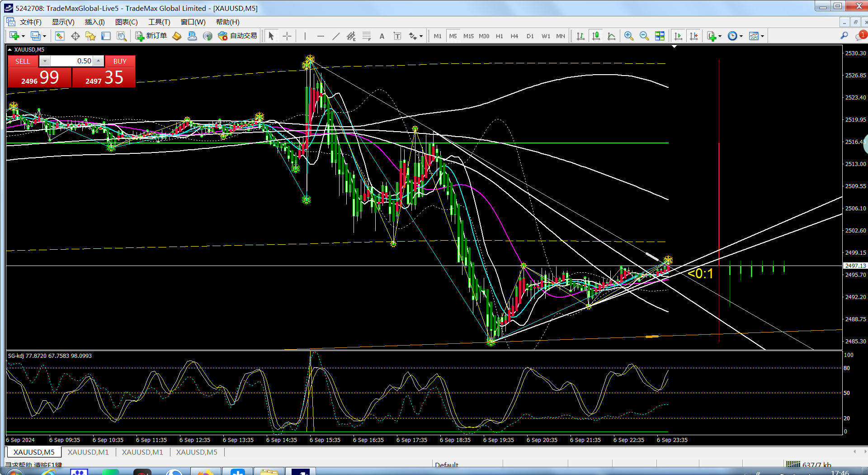Click the red SELL button
Image resolution: width=868 pixels, height=475 pixels.
click(x=23, y=61)
